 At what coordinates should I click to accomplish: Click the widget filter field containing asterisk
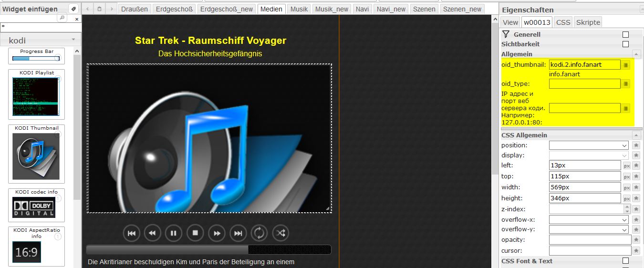(41, 28)
